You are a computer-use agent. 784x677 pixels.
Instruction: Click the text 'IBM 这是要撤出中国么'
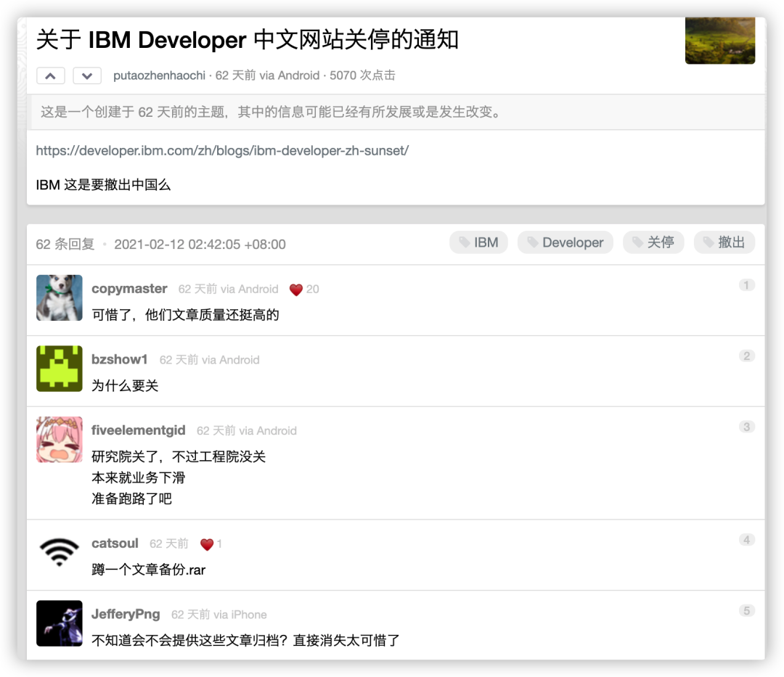click(x=104, y=185)
